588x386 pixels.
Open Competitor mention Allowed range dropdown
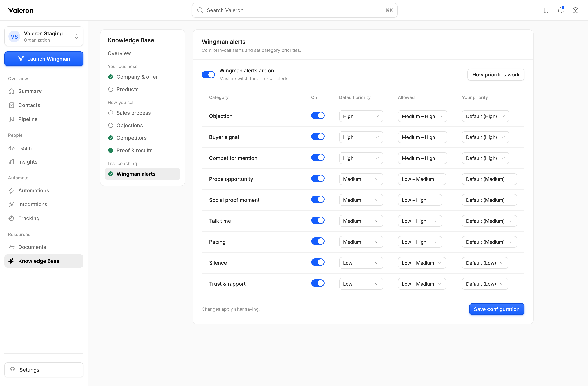pos(422,158)
